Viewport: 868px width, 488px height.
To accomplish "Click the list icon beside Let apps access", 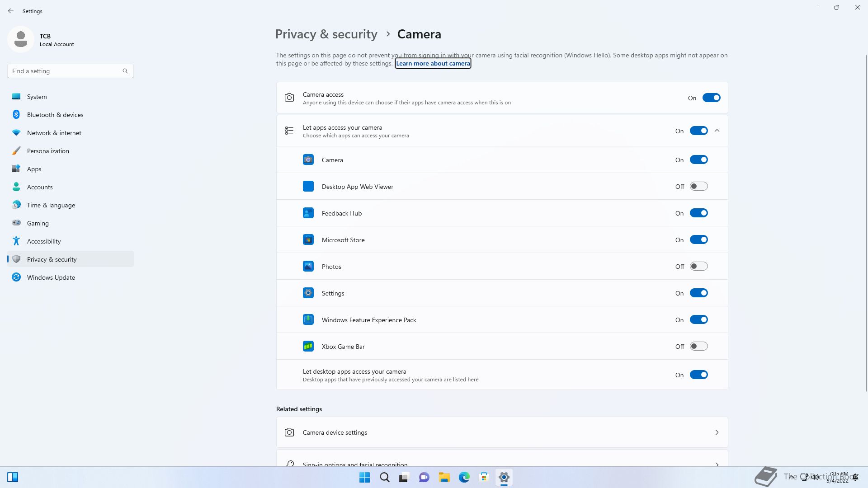I will coord(289,131).
